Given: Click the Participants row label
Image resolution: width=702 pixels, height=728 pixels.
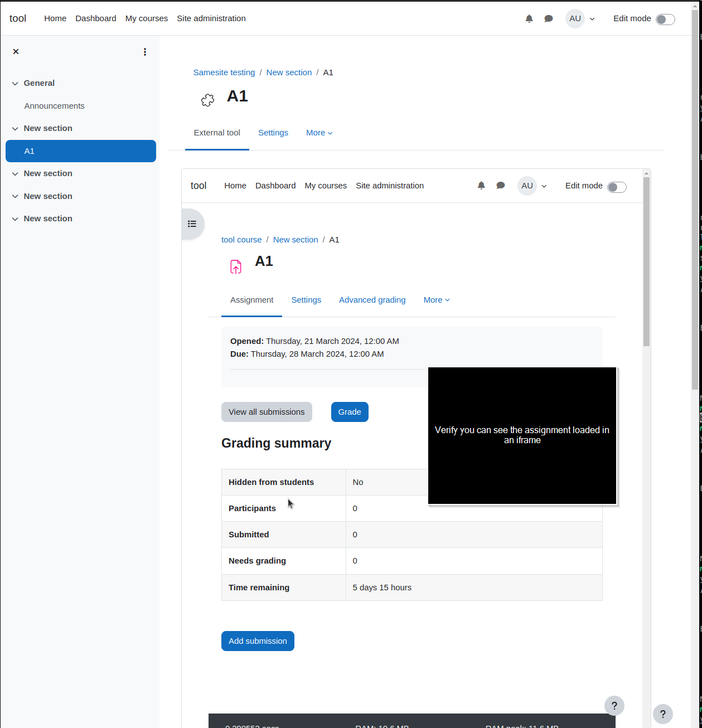Looking at the screenshot, I should 252,508.
